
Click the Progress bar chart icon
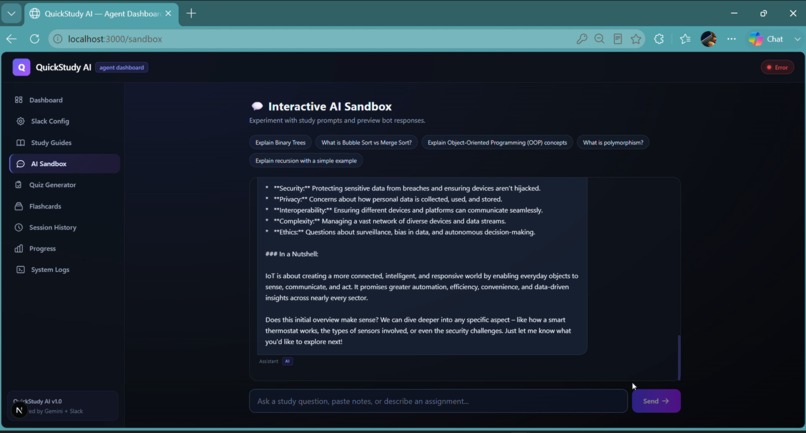[x=19, y=248]
